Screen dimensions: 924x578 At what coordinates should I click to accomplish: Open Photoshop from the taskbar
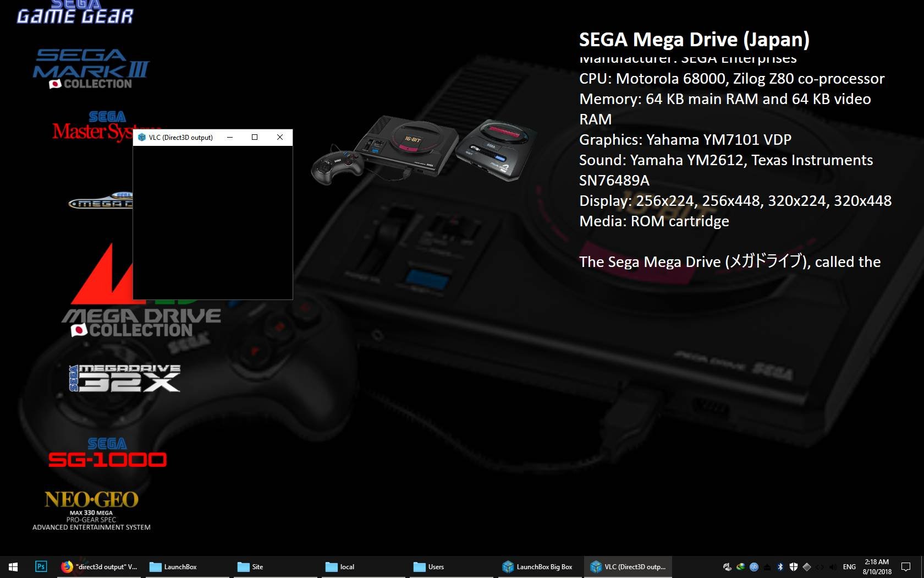click(41, 566)
